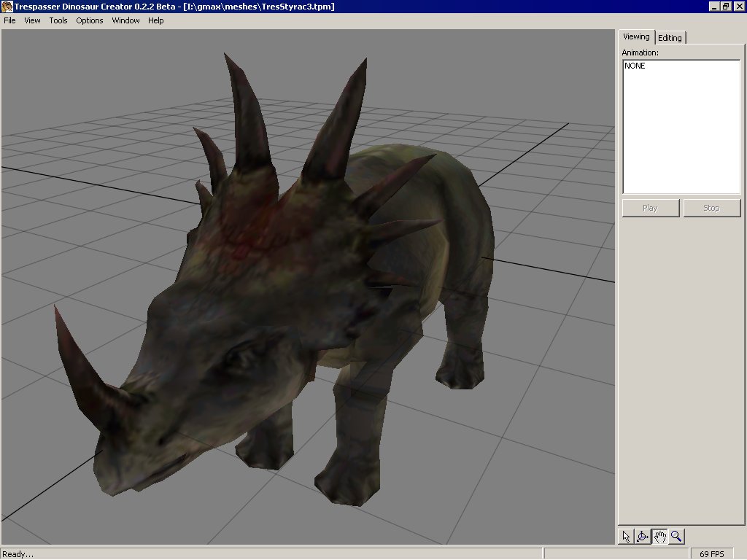Open the Options menu
Screen dimensions: 747x560
pyautogui.click(x=90, y=20)
